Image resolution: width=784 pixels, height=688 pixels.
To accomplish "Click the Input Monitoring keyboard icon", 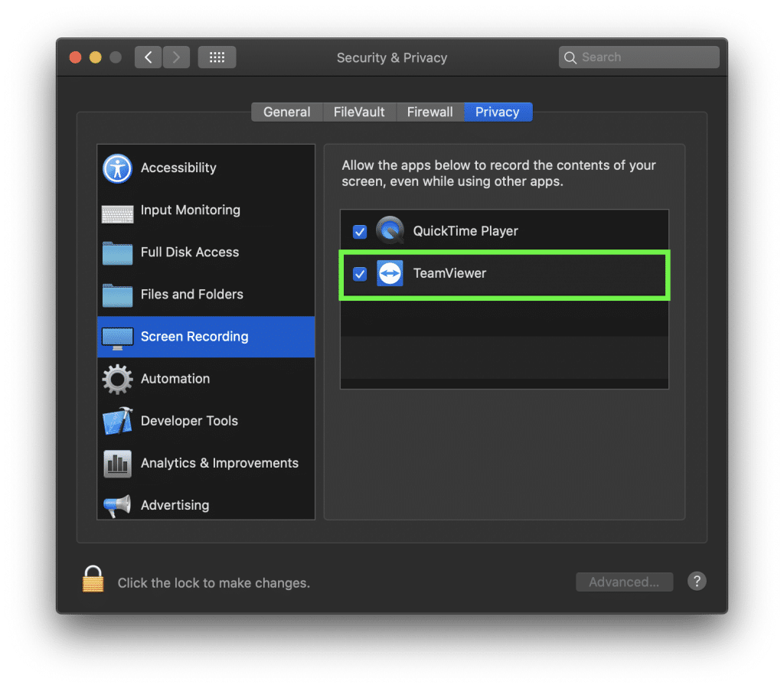I will pos(117,214).
